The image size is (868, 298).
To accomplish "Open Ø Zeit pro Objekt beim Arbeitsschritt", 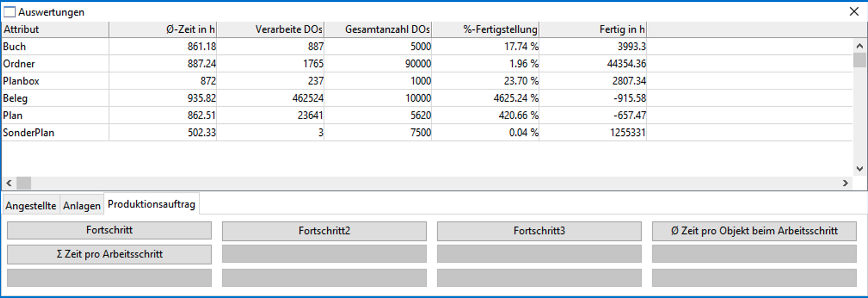I will point(754,231).
